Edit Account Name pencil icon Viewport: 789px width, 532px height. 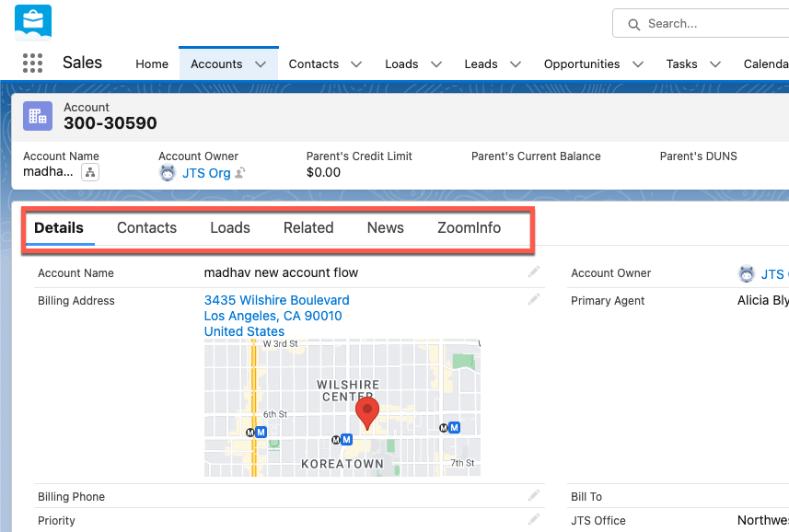533,272
